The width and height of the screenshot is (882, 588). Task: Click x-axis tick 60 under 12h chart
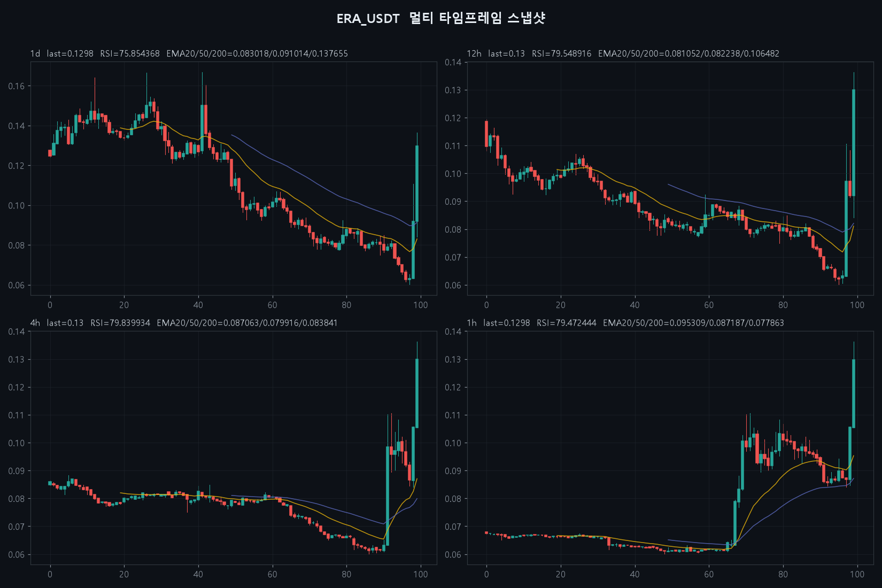[709, 305]
